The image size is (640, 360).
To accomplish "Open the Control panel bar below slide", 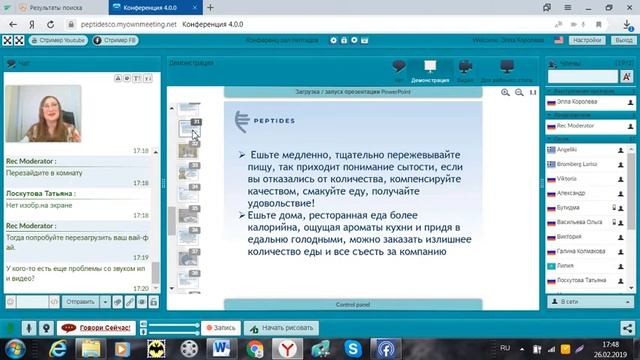I will tap(353, 304).
